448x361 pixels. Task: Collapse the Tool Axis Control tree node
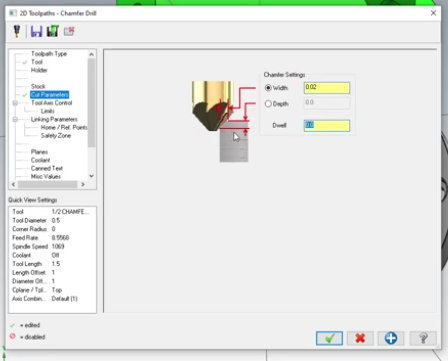[x=15, y=103]
